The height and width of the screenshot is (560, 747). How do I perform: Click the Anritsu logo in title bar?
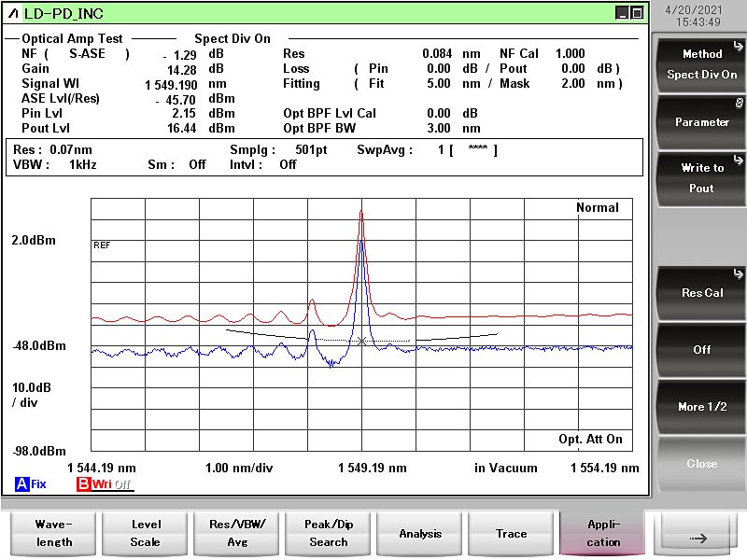pos(15,13)
